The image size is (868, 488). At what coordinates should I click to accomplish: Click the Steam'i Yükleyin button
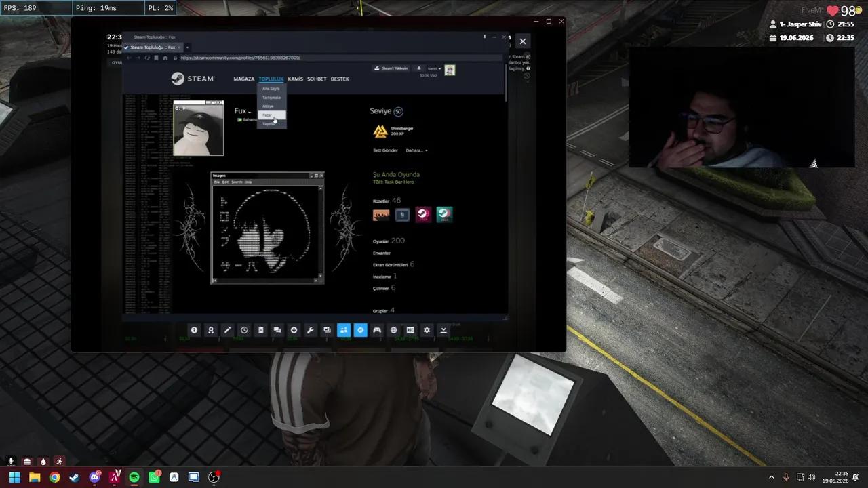point(391,68)
